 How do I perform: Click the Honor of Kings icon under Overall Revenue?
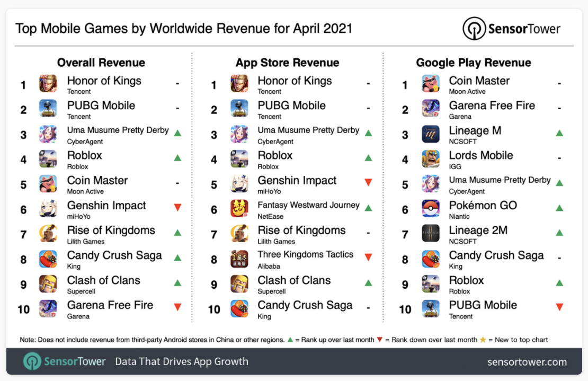click(x=48, y=84)
